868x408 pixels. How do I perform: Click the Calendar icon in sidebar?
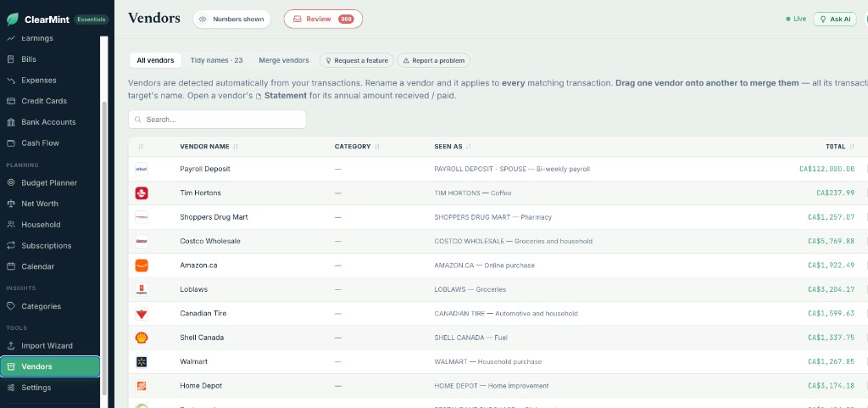(11, 266)
